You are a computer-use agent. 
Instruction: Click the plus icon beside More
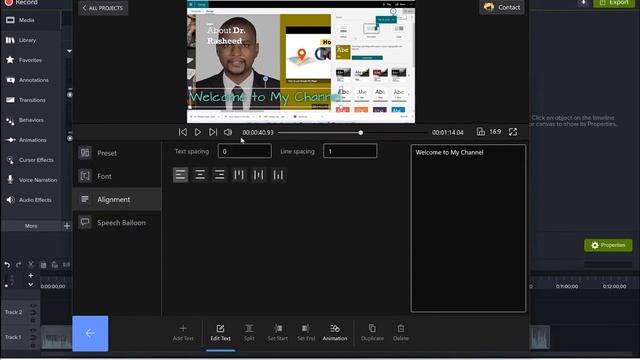click(x=67, y=226)
